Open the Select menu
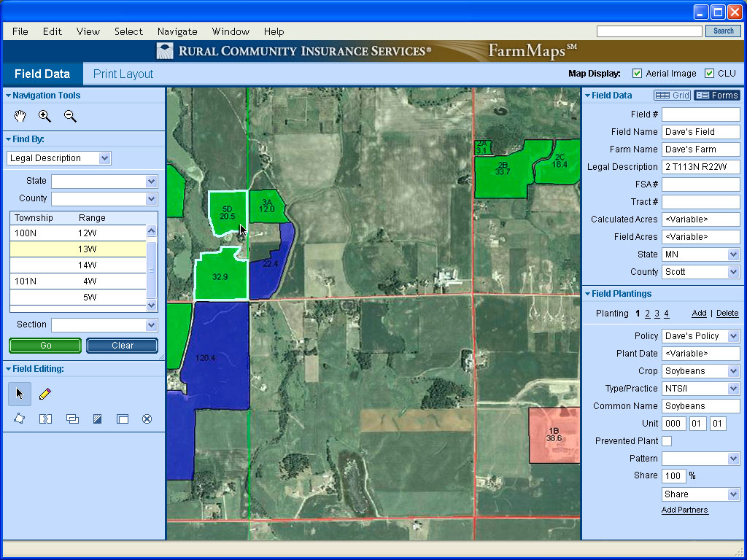747x560 pixels. pos(128,31)
